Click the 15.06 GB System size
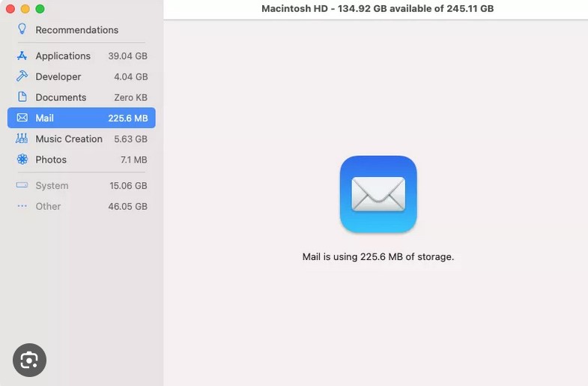 (x=128, y=186)
